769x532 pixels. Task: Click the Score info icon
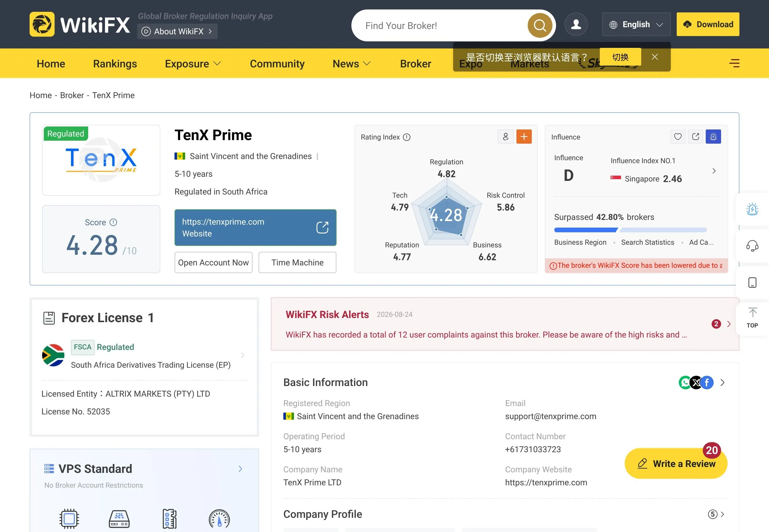[x=113, y=222]
